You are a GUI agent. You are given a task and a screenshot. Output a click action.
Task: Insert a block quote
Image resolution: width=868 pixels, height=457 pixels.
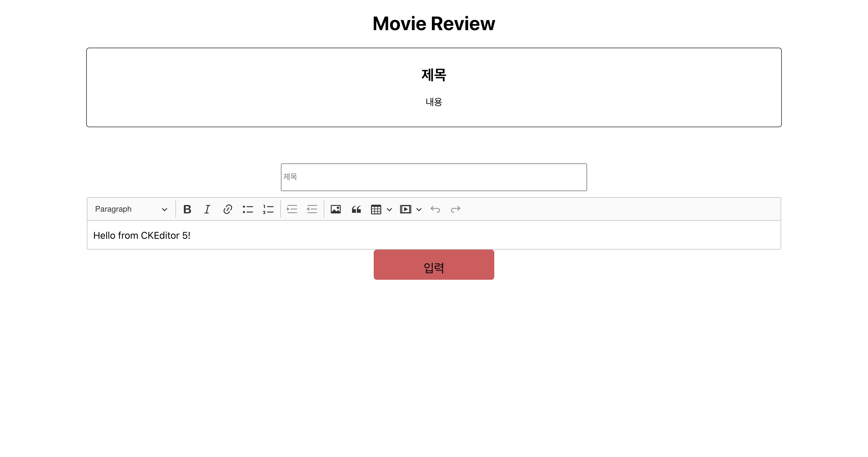coord(356,209)
